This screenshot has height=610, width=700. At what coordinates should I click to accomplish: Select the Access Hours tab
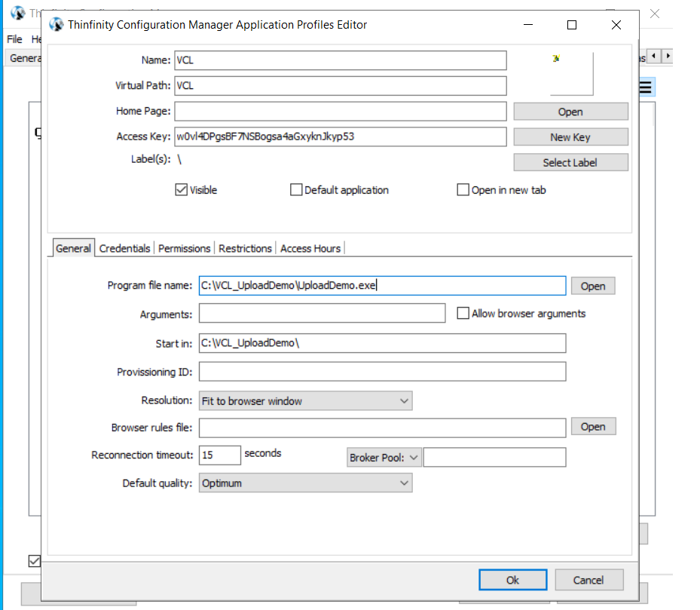[310, 249]
